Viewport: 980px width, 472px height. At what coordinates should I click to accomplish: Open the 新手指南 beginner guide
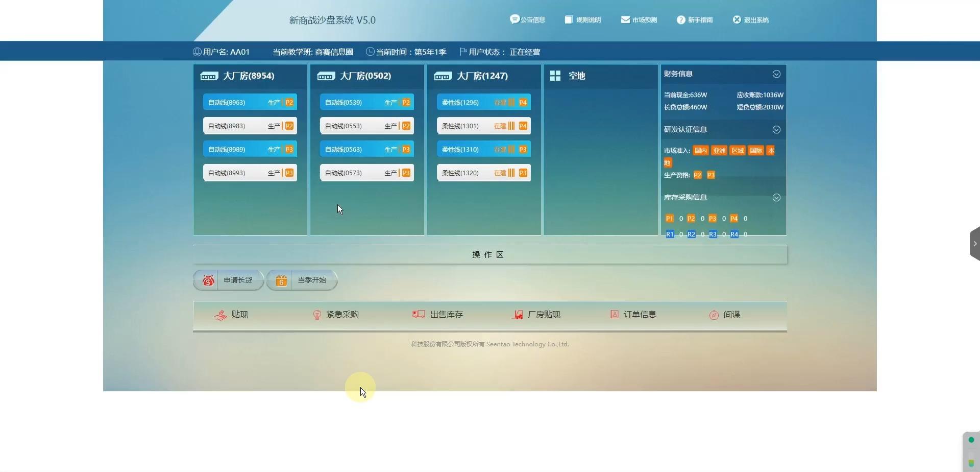click(695, 20)
